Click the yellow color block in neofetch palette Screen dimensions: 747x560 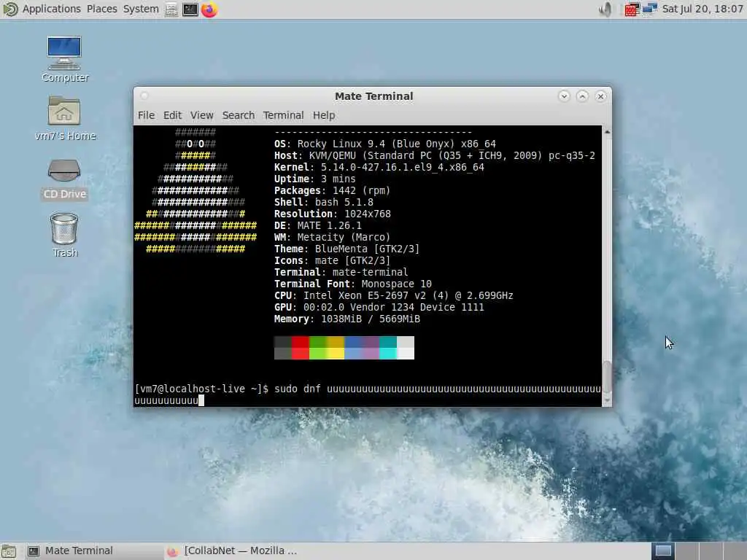tap(336, 348)
